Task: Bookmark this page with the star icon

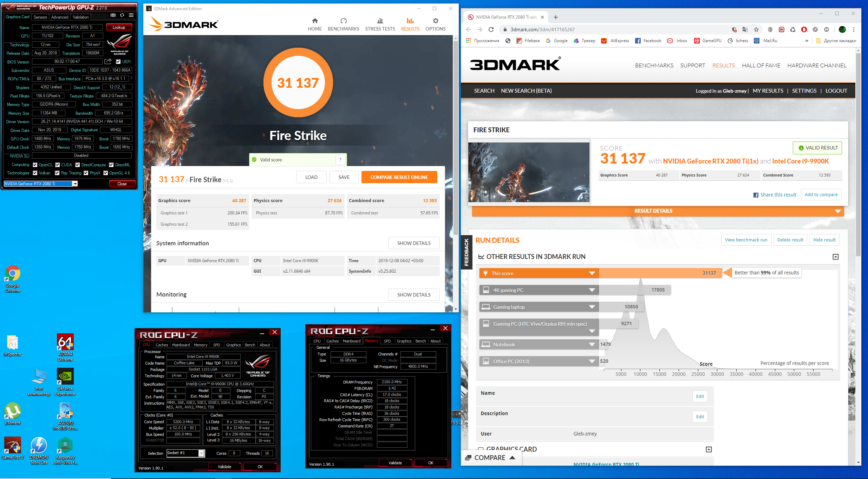Action: [x=756, y=29]
